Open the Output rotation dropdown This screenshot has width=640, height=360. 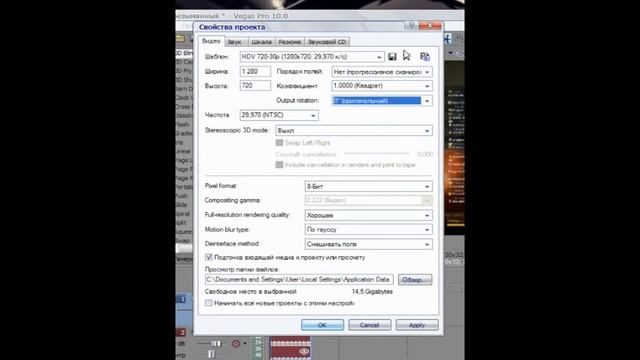382,101
